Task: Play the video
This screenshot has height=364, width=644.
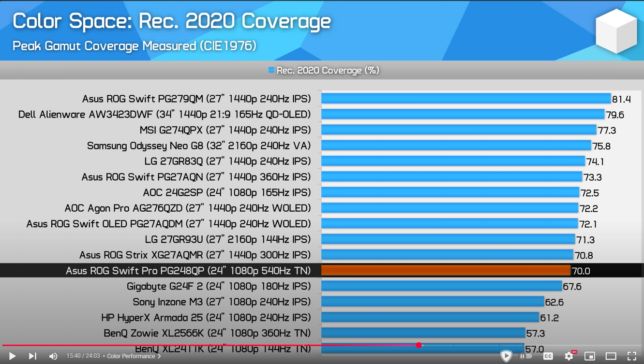Action: pyautogui.click(x=12, y=356)
